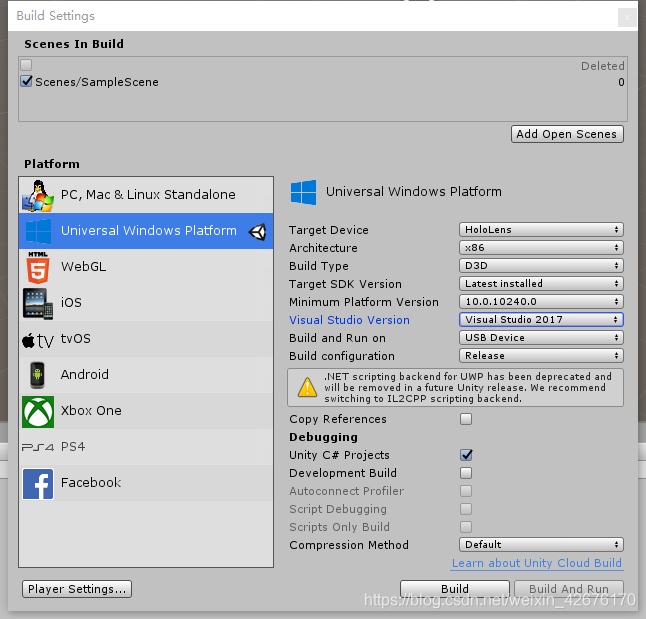Click the Visual Studio Version label
Screen dimensions: 646x619
pyautogui.click(x=349, y=320)
